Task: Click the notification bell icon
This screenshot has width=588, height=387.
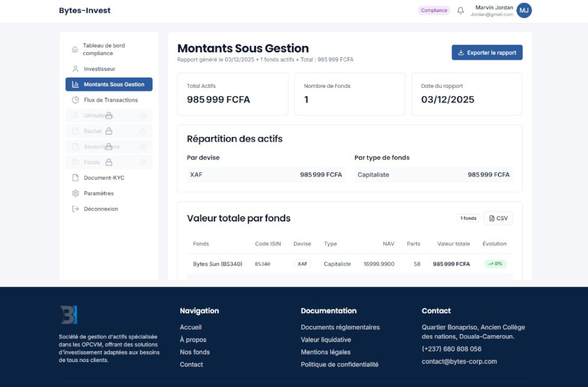Action: pos(460,10)
